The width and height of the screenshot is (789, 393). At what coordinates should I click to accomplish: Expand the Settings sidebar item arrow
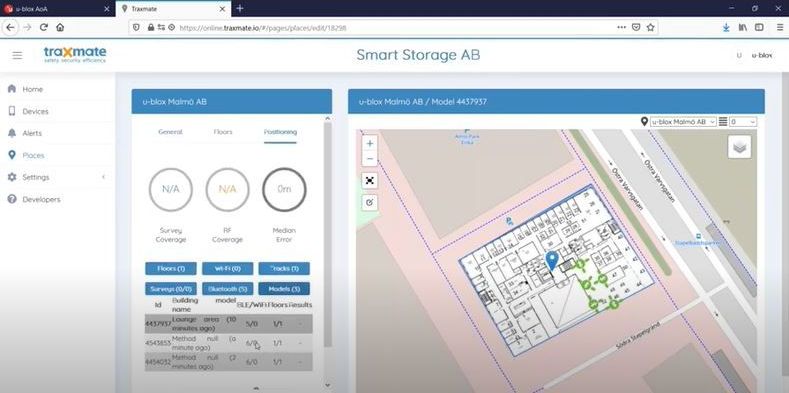pos(103,177)
